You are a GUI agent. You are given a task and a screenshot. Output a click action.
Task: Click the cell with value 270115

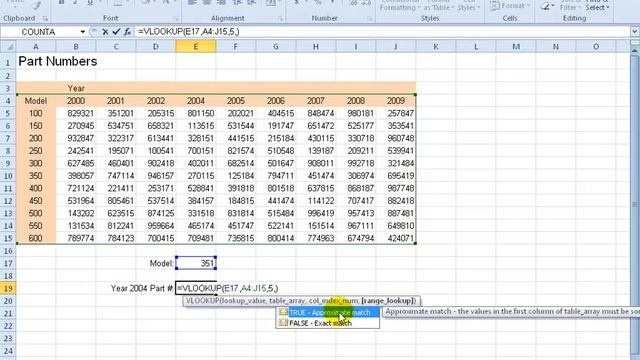pos(196,176)
